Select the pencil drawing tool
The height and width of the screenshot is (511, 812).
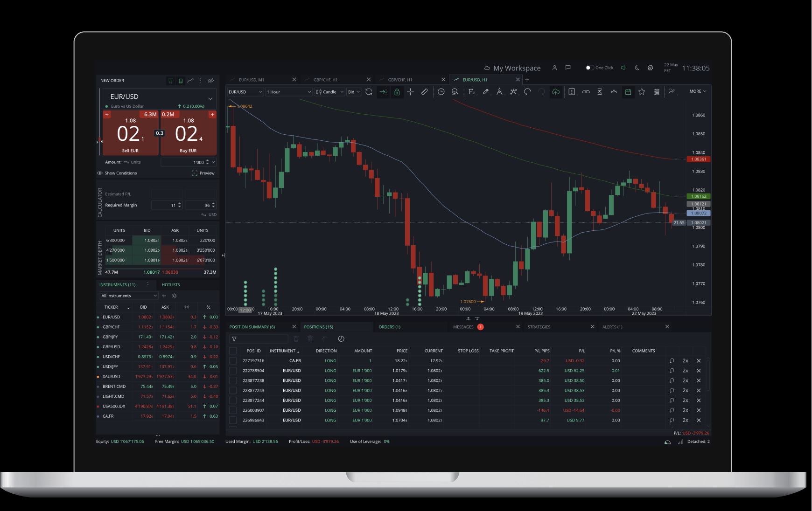[485, 92]
